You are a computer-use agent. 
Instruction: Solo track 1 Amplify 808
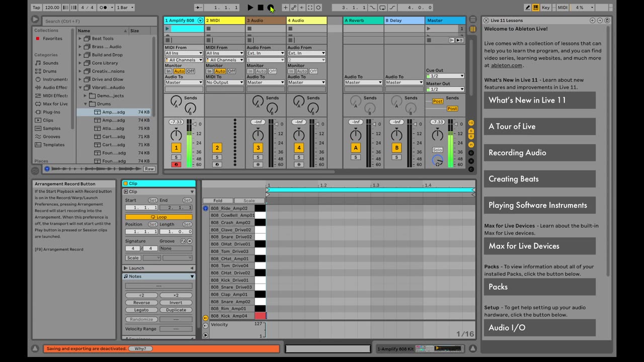[x=176, y=157]
